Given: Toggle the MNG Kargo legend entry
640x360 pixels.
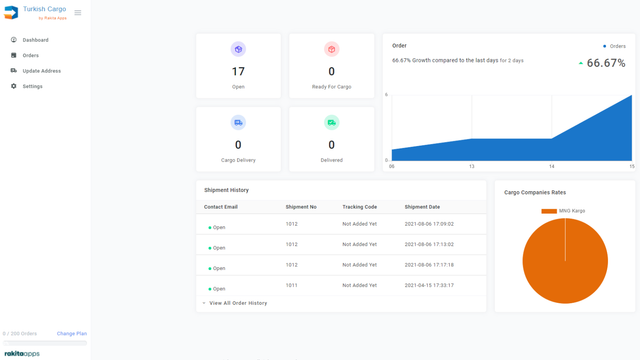Looking at the screenshot, I should pyautogui.click(x=563, y=211).
